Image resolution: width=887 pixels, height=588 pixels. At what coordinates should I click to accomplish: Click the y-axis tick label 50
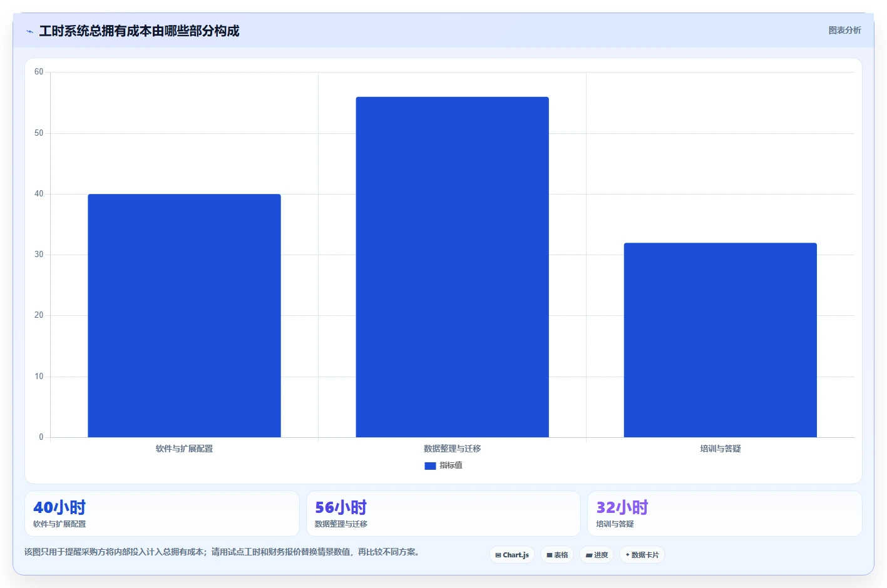point(39,133)
